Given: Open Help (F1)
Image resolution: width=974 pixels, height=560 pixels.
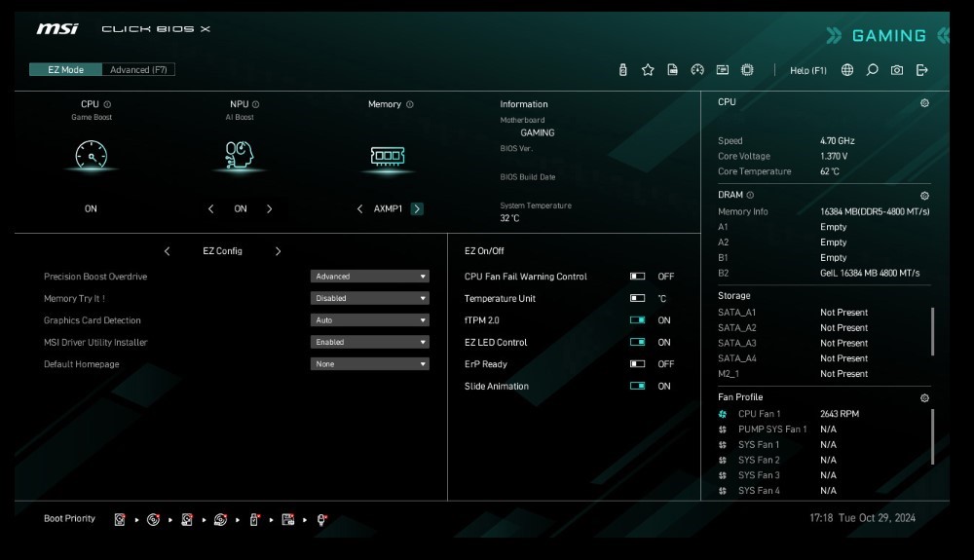Looking at the screenshot, I should tap(808, 71).
